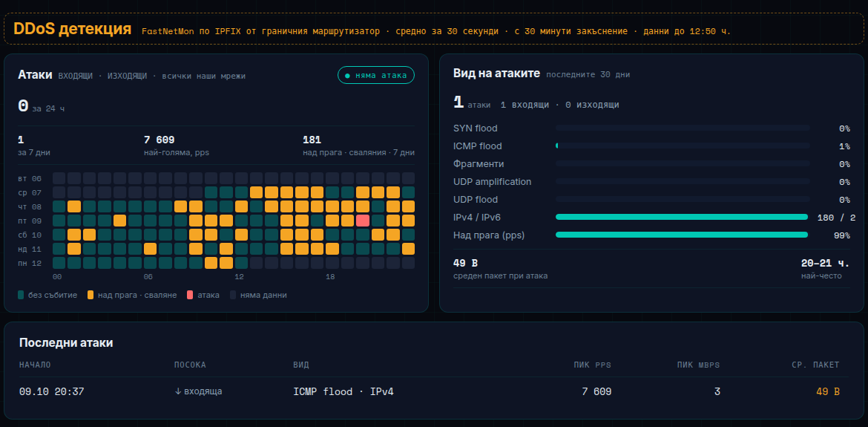Click the 'DDoS детекция' page title
868x427 pixels.
73,29
